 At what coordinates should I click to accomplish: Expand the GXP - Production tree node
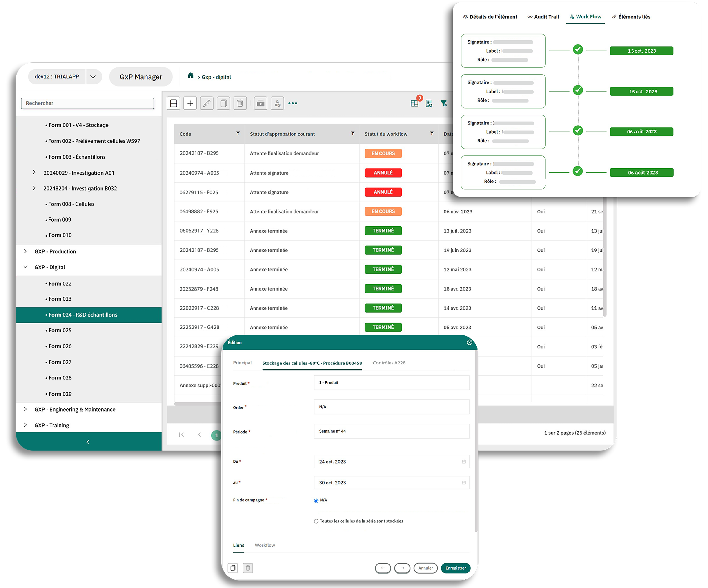pyautogui.click(x=26, y=251)
